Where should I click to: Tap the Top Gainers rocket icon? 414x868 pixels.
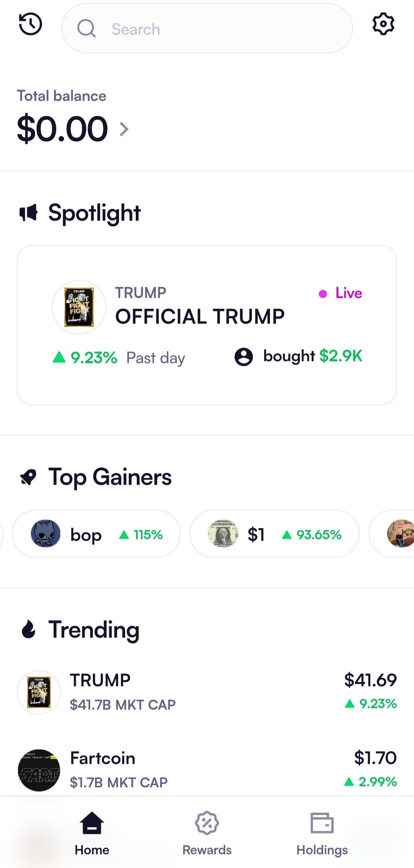(28, 477)
